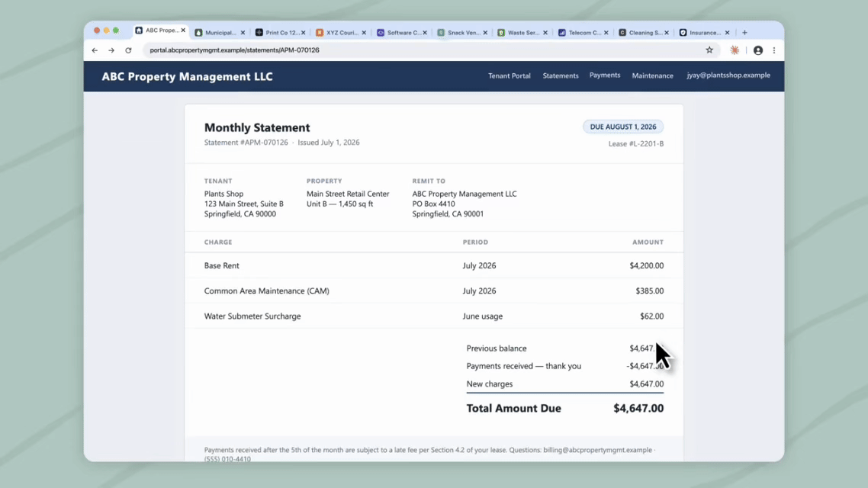Click the PERIOD column header
Viewport: 868px width, 488px height.
(x=475, y=242)
